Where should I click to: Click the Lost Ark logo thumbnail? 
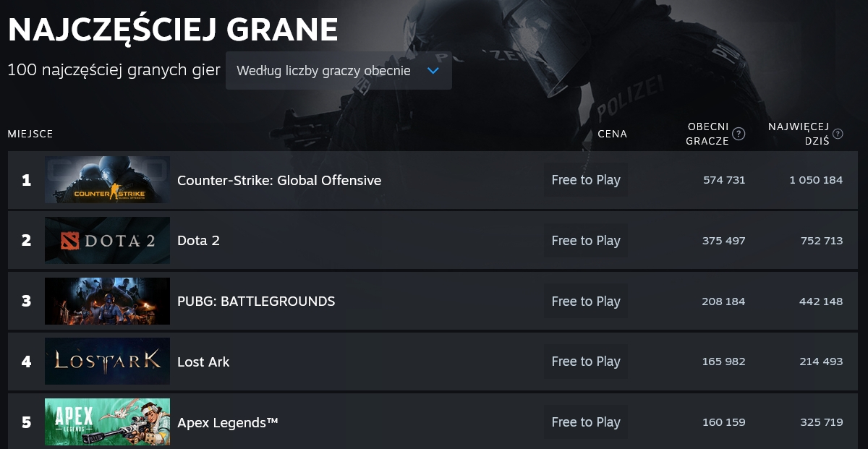coord(107,362)
